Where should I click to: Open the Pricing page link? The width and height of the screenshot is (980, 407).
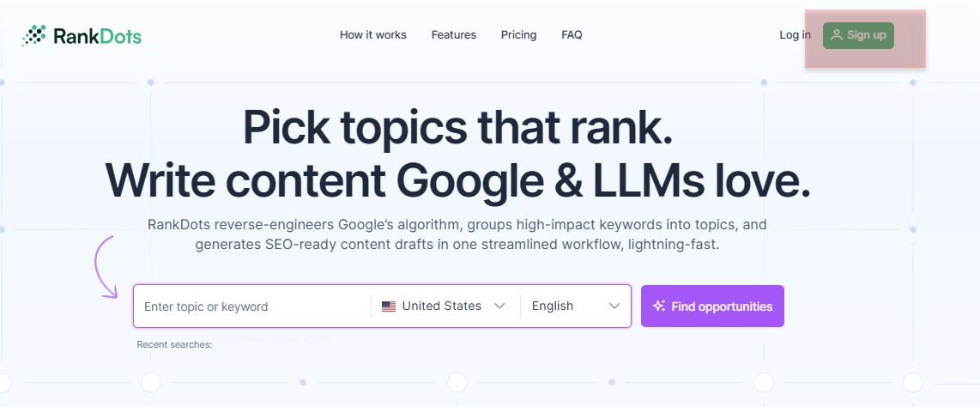coord(518,35)
